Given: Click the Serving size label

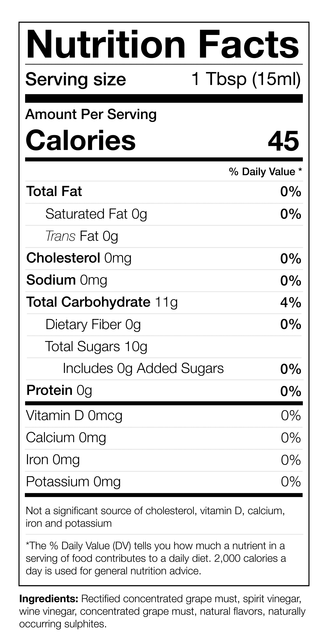Looking at the screenshot, I should (76, 79).
